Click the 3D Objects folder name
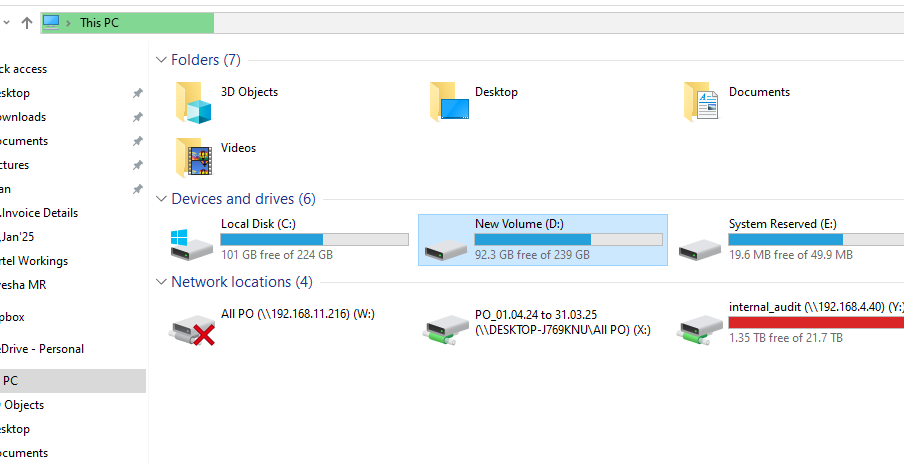Viewport: 904px width, 465px height. click(x=249, y=92)
